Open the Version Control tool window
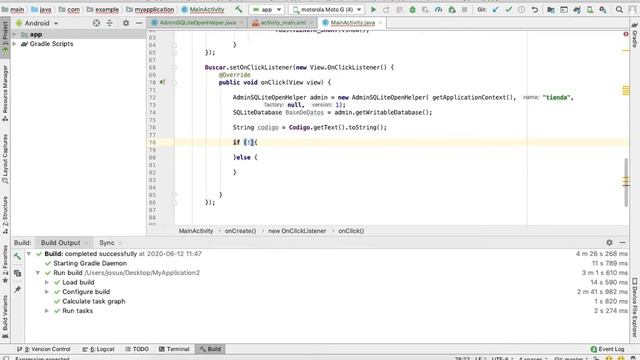640x360 pixels. pyautogui.click(x=44, y=349)
